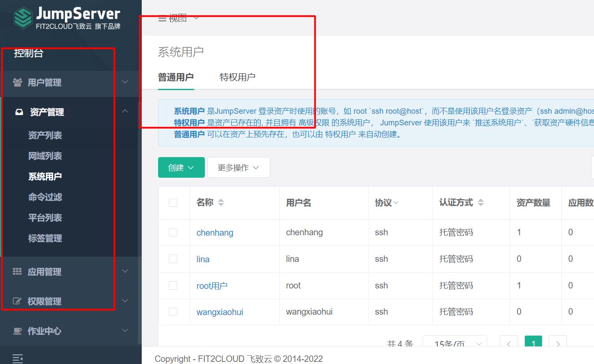Image resolution: width=594 pixels, height=364 pixels.
Task: Select 系统用户 in the sidebar
Action: click(x=45, y=176)
